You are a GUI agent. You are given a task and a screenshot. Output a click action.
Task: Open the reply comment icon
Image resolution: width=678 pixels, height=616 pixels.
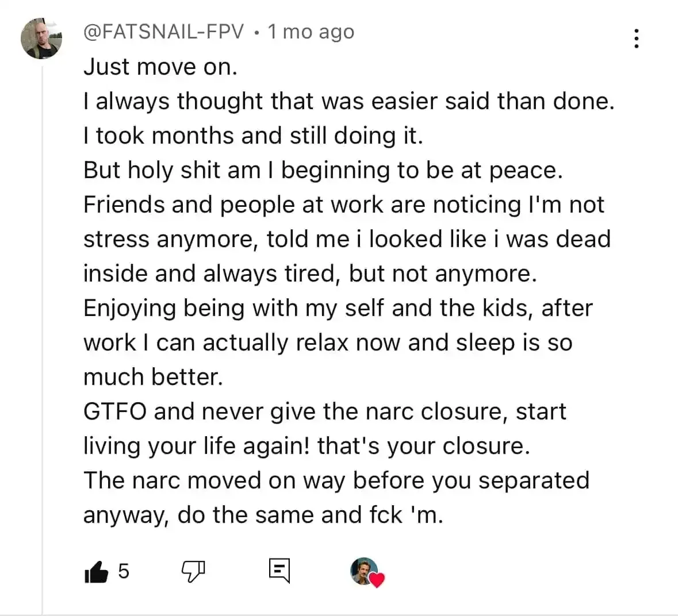tap(279, 571)
